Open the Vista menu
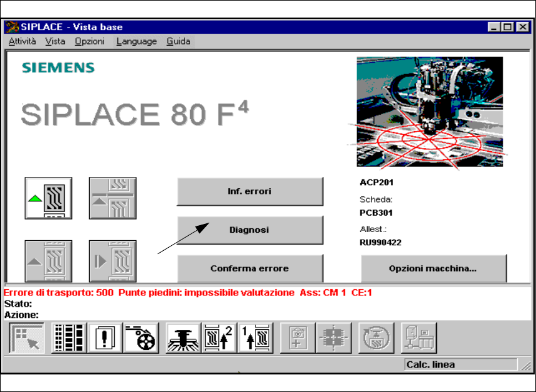 coord(55,41)
